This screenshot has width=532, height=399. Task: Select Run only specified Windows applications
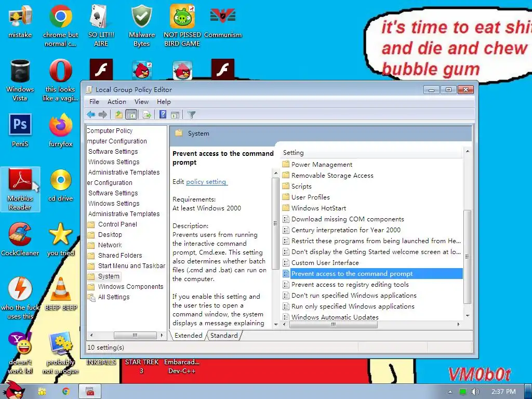[353, 307]
